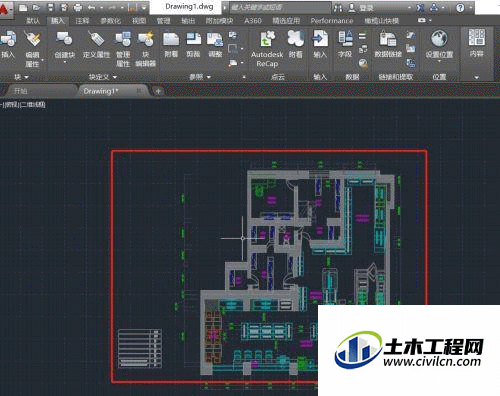
Task: Open the Performance ribbon tab
Action: coord(332,21)
